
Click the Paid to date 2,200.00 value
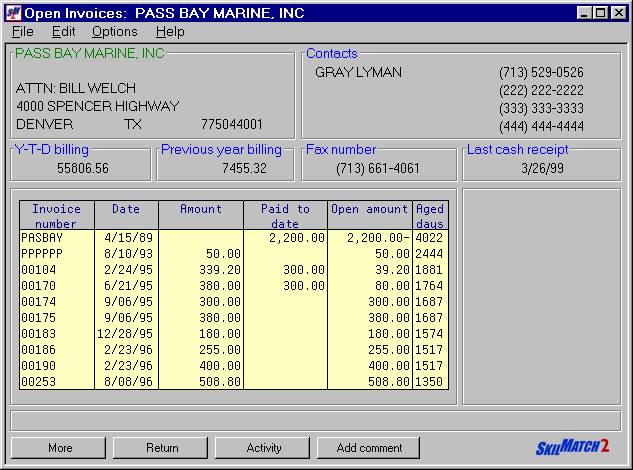coord(297,238)
